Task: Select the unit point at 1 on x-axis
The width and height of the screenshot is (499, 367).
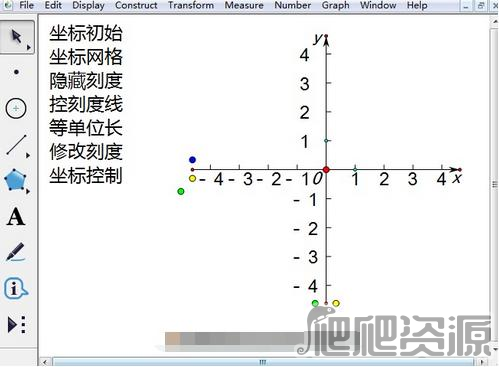Action: 355,170
